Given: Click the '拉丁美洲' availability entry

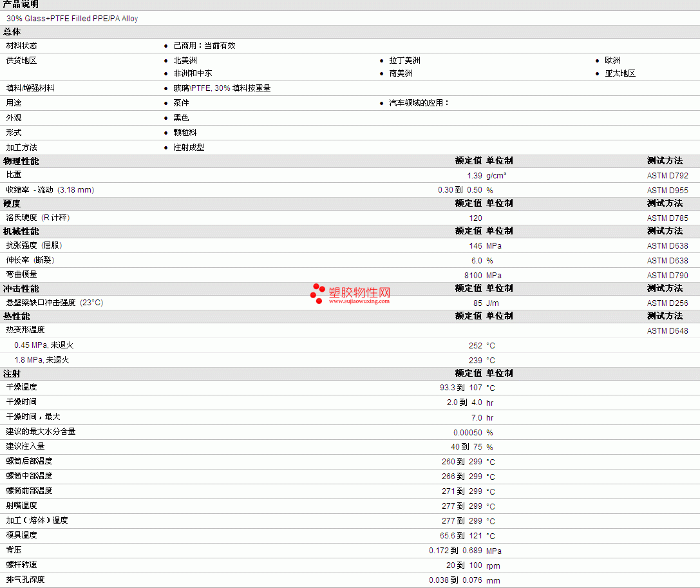Looking at the screenshot, I should pyautogui.click(x=404, y=61).
